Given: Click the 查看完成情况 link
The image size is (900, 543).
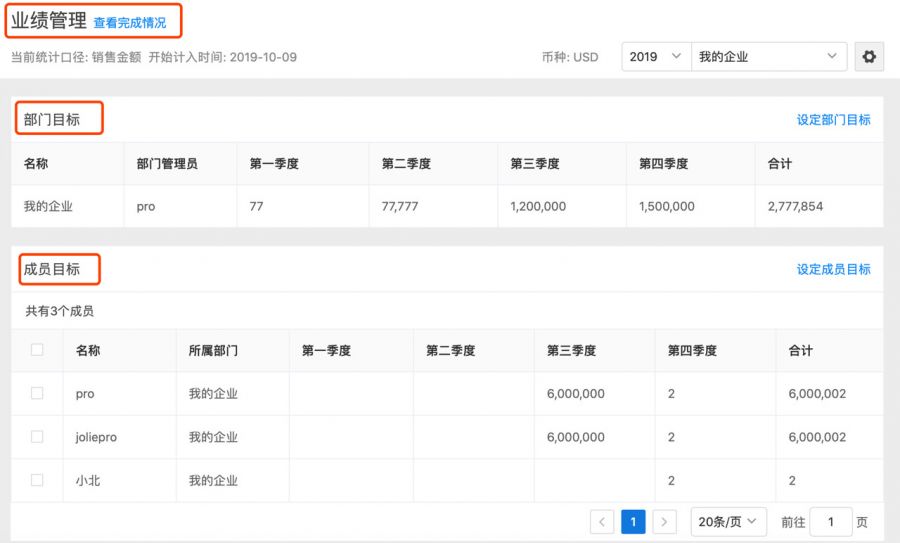Looking at the screenshot, I should pos(130,22).
